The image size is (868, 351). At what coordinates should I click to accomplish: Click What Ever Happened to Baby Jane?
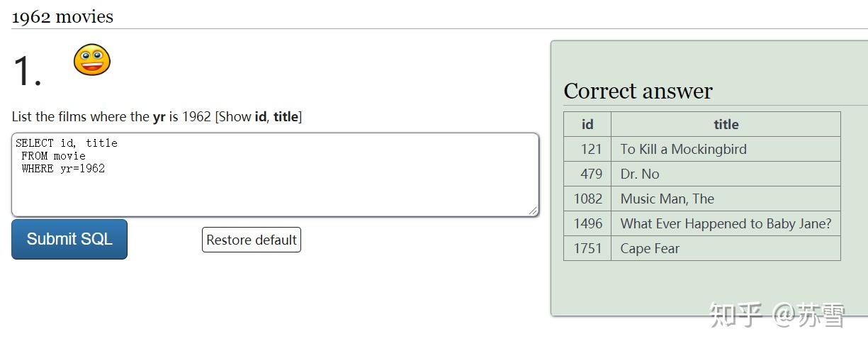726,223
